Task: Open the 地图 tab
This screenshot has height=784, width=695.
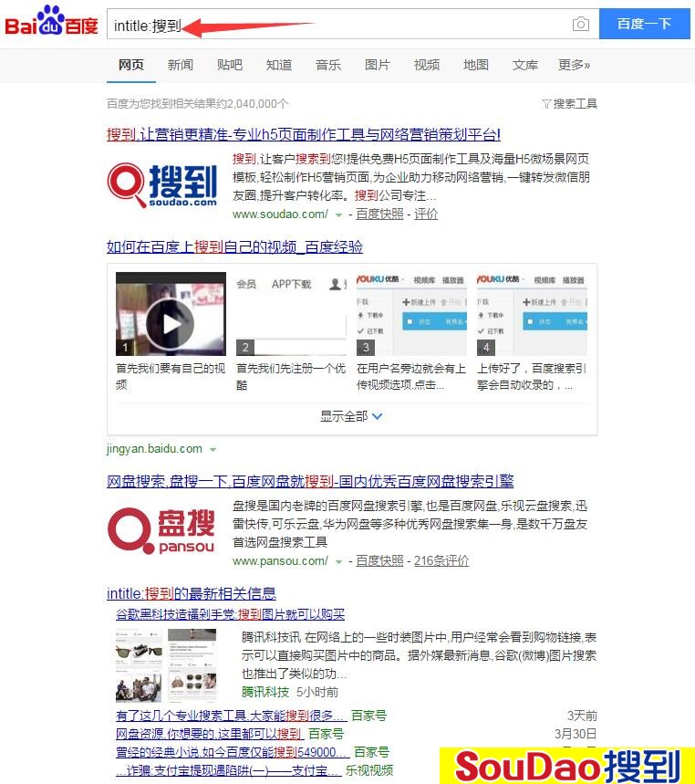Action: [476, 65]
